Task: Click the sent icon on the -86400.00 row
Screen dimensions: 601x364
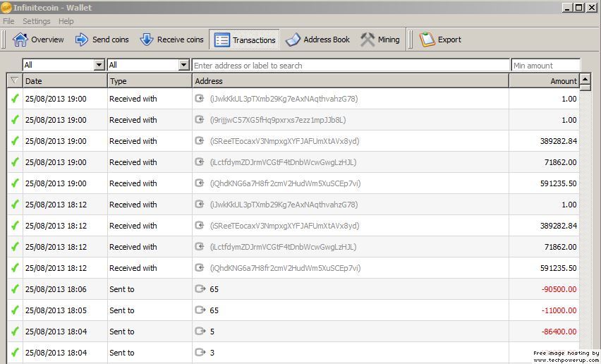Action: (x=200, y=331)
